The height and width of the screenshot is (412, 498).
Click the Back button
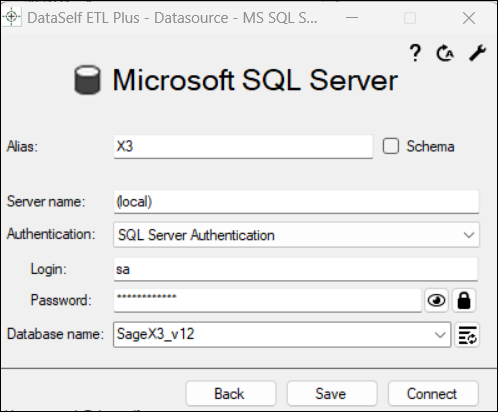tap(231, 394)
